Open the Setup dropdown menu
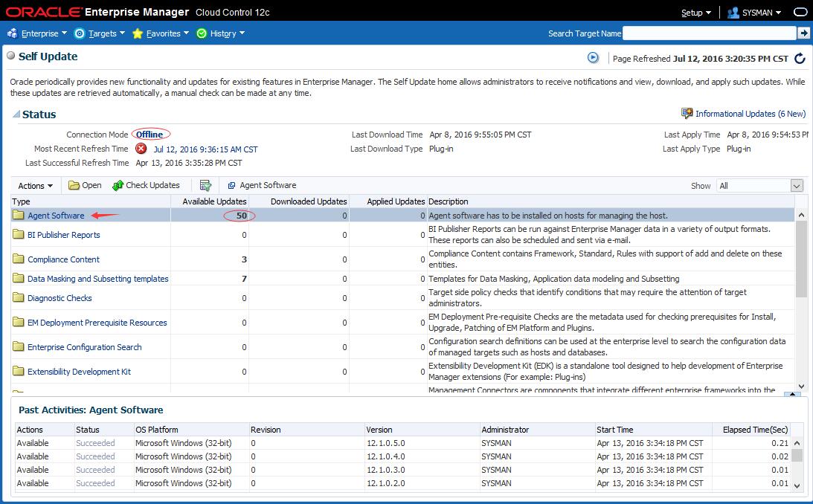The height and width of the screenshot is (504, 813). pyautogui.click(x=695, y=13)
